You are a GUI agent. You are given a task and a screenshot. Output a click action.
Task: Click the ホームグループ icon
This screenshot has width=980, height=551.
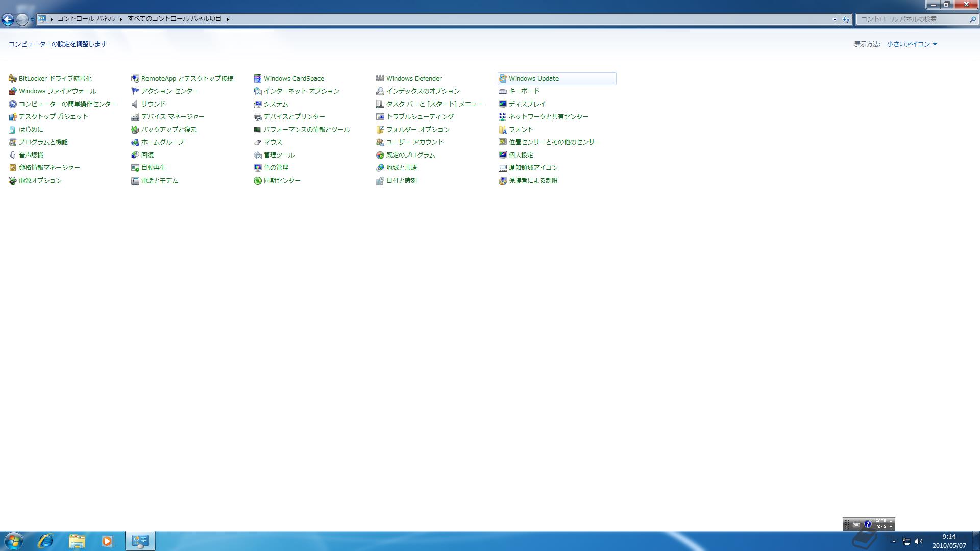pyautogui.click(x=135, y=142)
